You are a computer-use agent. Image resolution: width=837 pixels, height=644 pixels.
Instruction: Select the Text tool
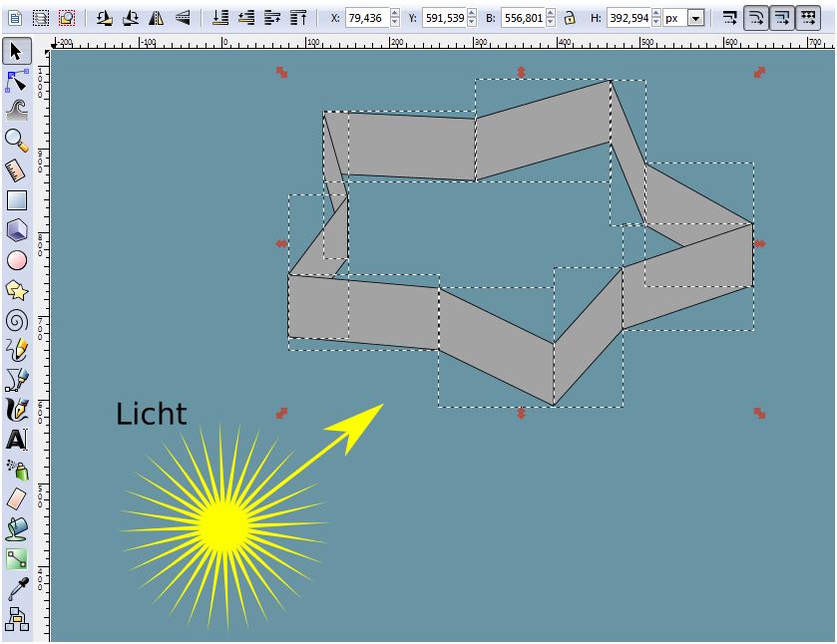click(16, 439)
